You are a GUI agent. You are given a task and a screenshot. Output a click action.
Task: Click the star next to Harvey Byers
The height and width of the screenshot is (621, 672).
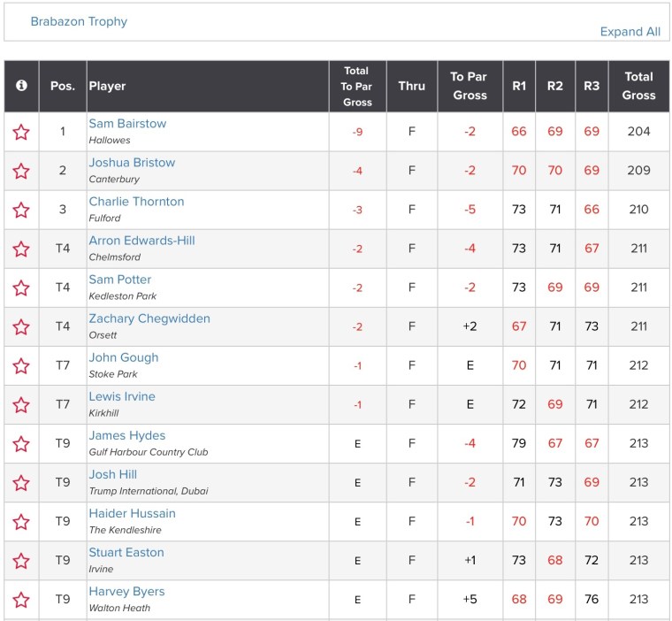(21, 599)
